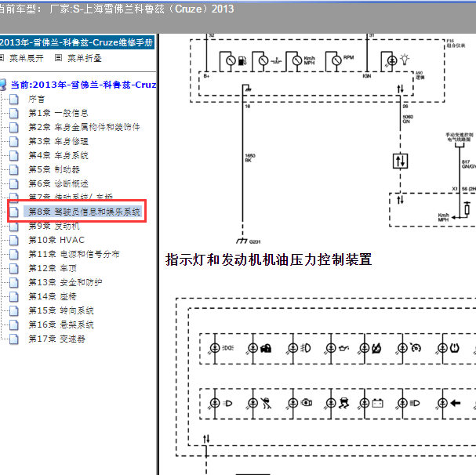The height and width of the screenshot is (475, 476).
Task: Click the 1650 BK wire label
Action: point(250,158)
